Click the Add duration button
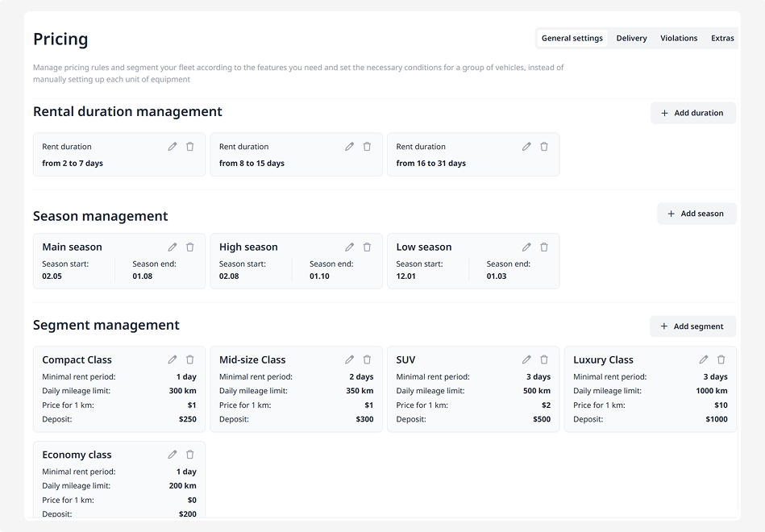This screenshot has width=765, height=532. point(692,114)
